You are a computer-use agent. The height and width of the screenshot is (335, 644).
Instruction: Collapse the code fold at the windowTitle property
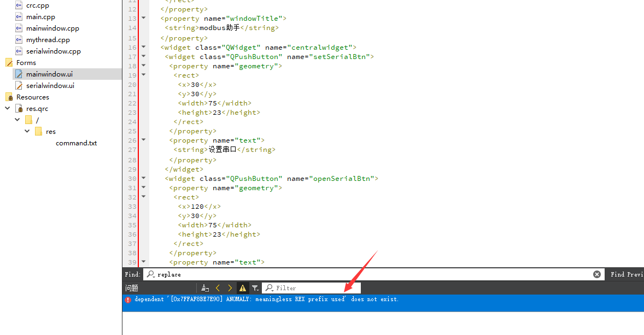pos(143,17)
